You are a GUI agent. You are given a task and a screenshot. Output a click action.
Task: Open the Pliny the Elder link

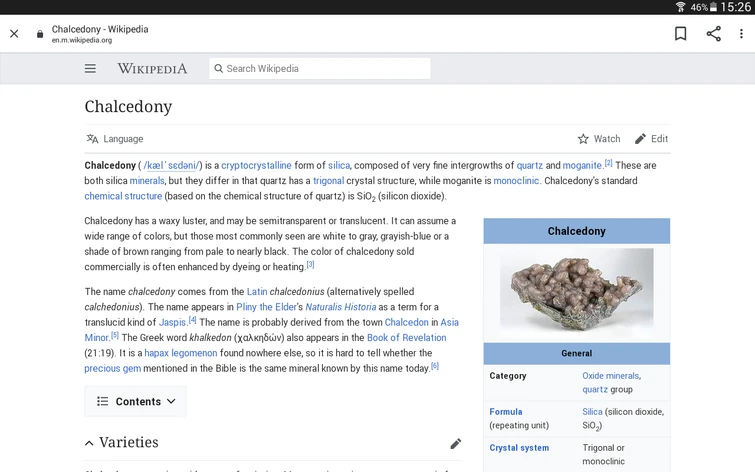266,307
